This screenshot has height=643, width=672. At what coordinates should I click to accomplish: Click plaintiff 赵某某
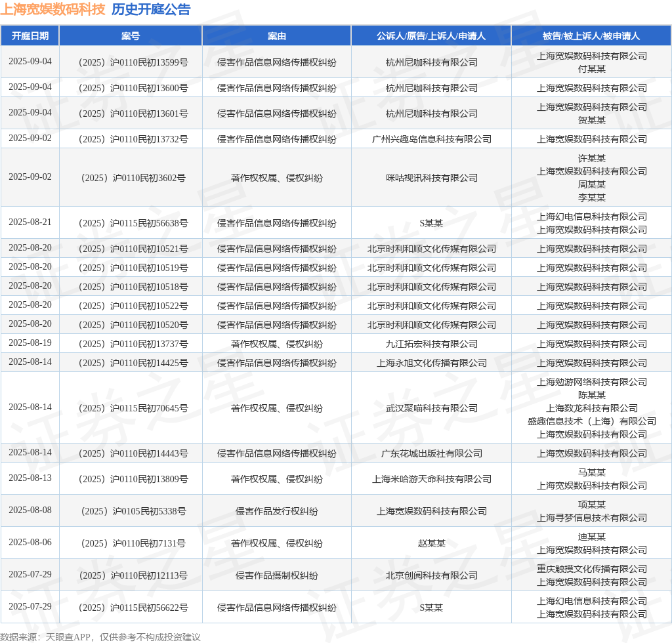click(x=432, y=544)
